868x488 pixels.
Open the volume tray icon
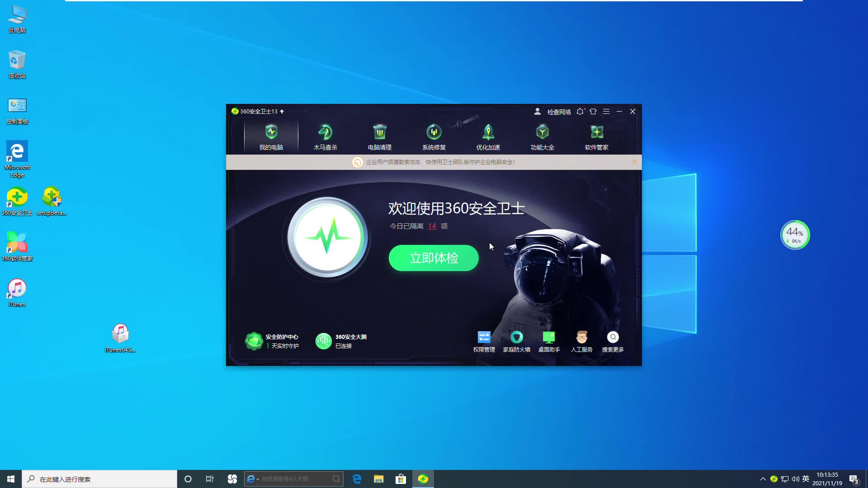point(795,479)
